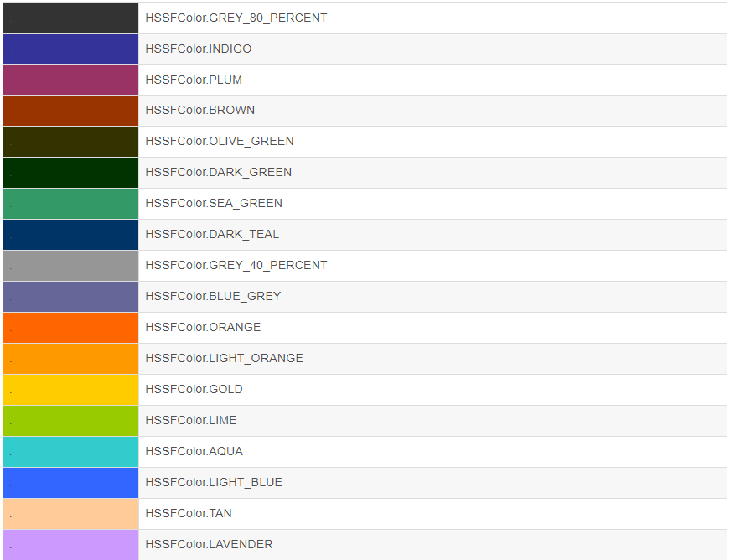Viewport: 730px width, 560px height.
Task: Select the HSSFColor.TAN text
Action: [189, 513]
